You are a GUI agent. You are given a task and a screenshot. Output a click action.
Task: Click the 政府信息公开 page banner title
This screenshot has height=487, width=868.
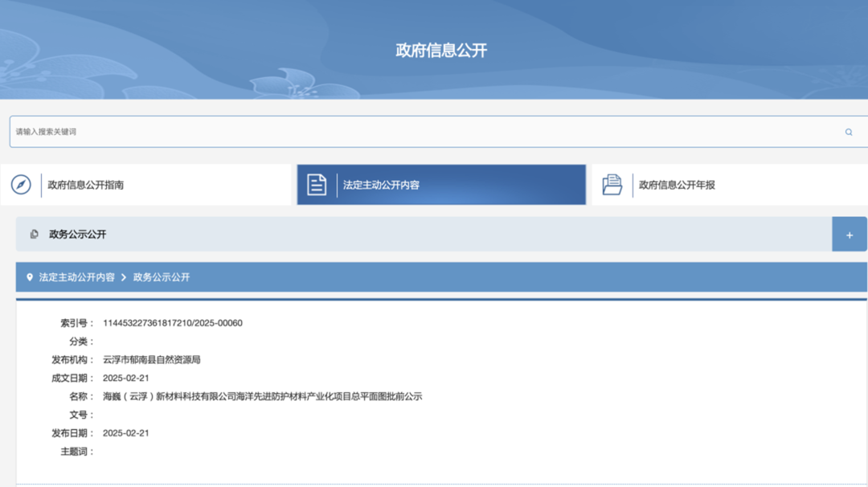coord(441,50)
